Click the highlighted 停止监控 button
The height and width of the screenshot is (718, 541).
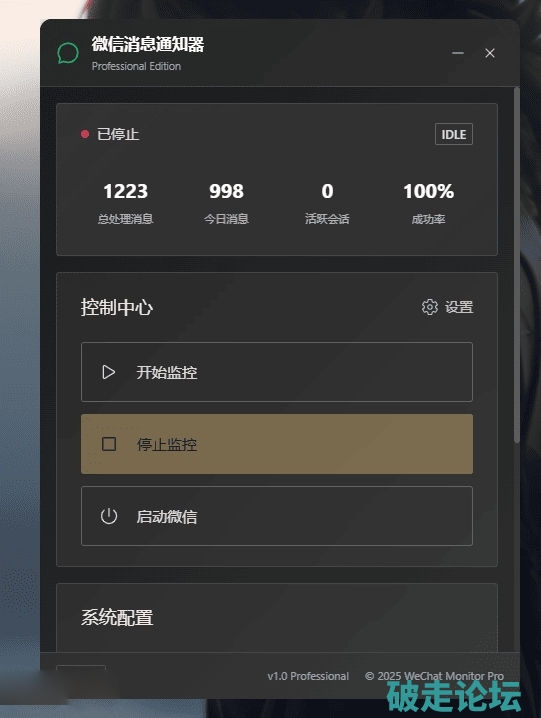(277, 444)
